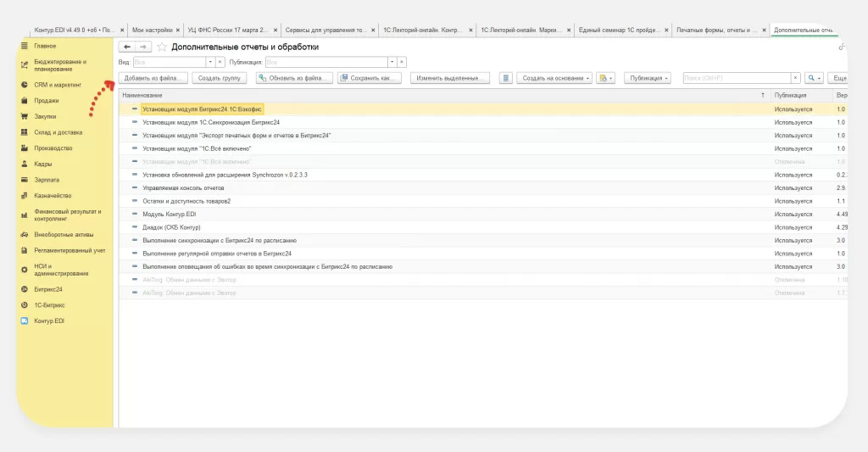Image resolution: width=868 pixels, height=452 pixels.
Task: Click the Создать группу button
Action: pos(219,78)
